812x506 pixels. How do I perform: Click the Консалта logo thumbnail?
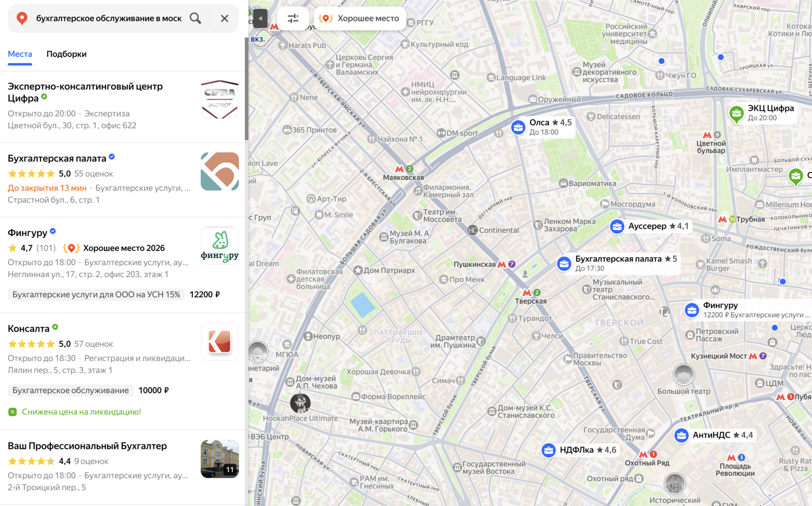(x=220, y=342)
